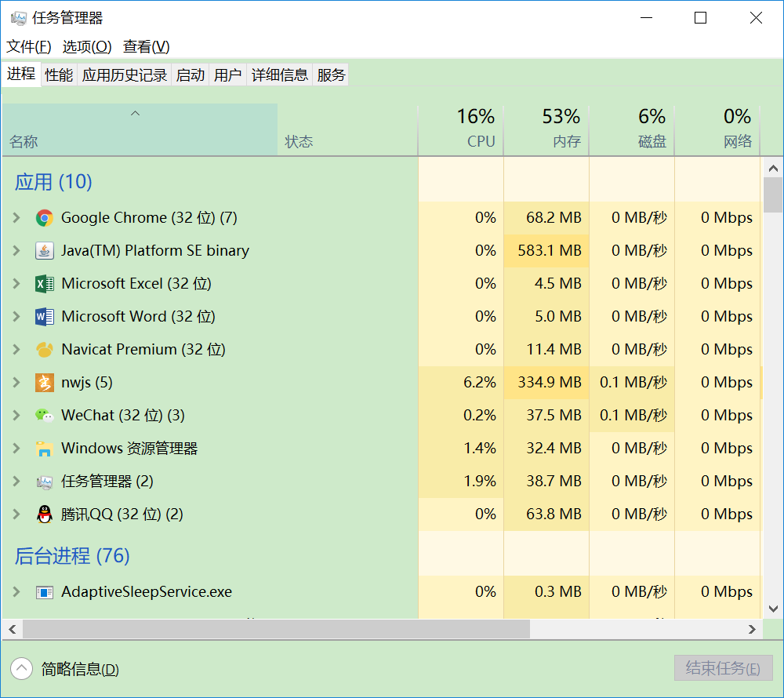Image resolution: width=784 pixels, height=698 pixels.
Task: Switch to the 服务 tab
Action: coord(331,75)
